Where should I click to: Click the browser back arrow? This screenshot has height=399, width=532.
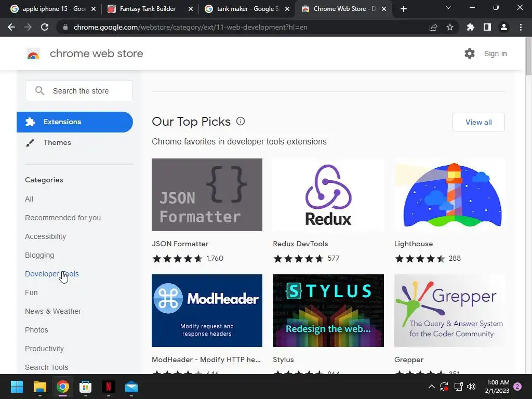pos(11,27)
